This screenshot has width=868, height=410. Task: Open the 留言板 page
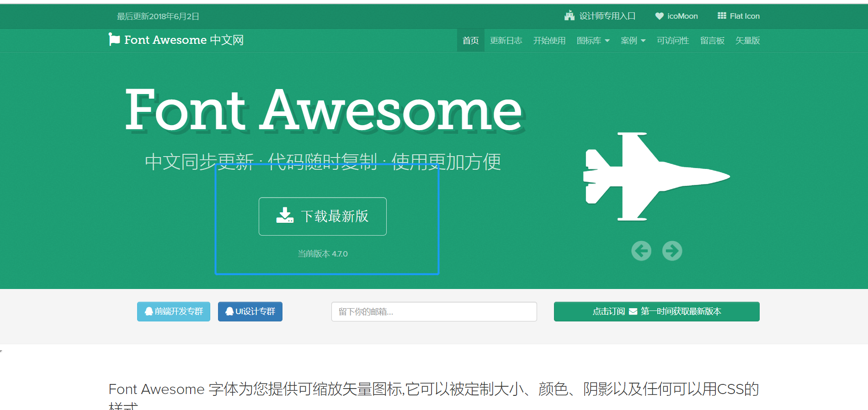point(712,40)
